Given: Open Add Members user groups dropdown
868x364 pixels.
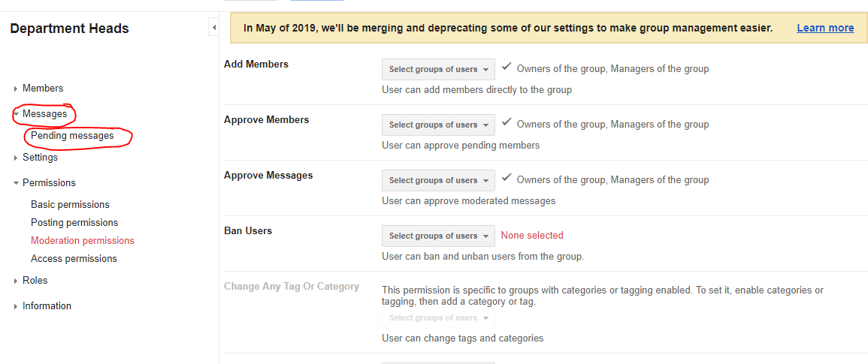Looking at the screenshot, I should coord(438,69).
